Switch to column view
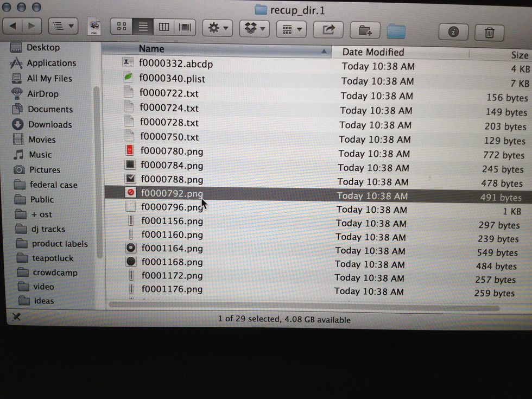The image size is (532, 399). click(163, 26)
